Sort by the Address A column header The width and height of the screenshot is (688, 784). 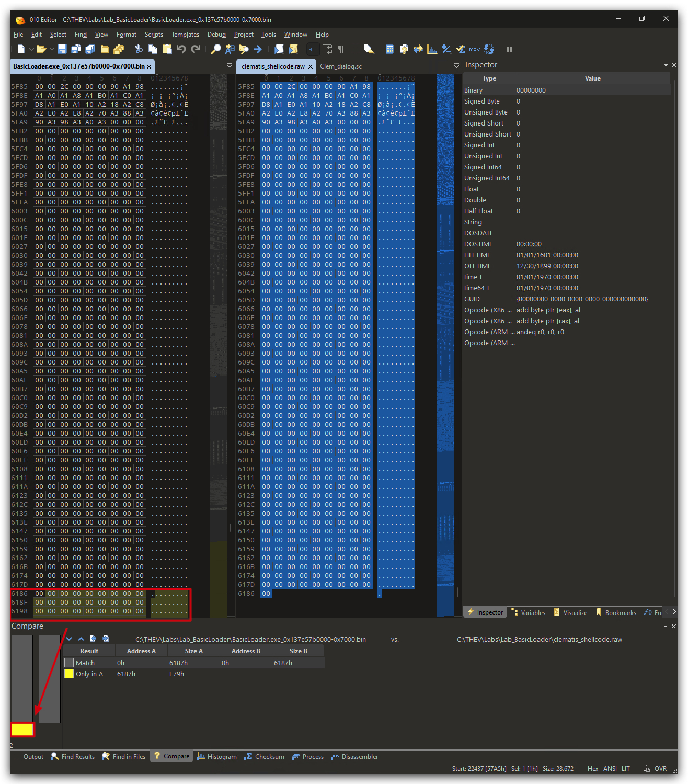tap(141, 651)
